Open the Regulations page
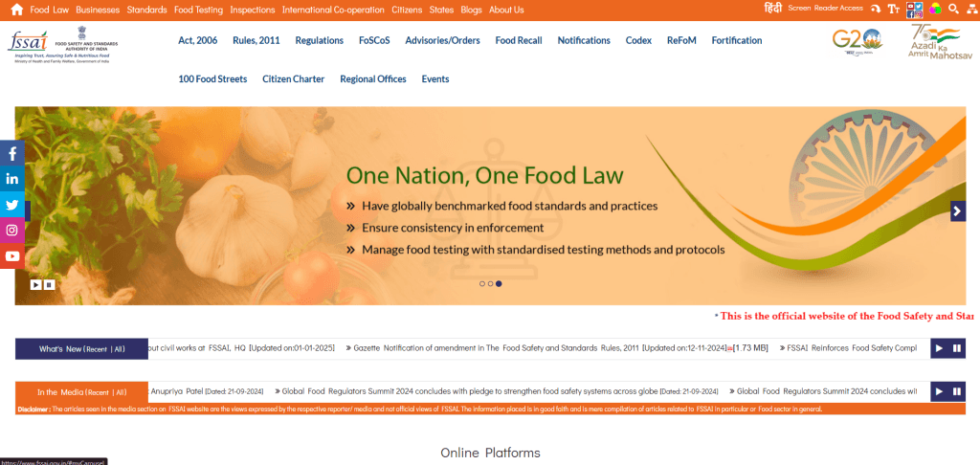Screen dimensions: 980x465 pos(320,40)
